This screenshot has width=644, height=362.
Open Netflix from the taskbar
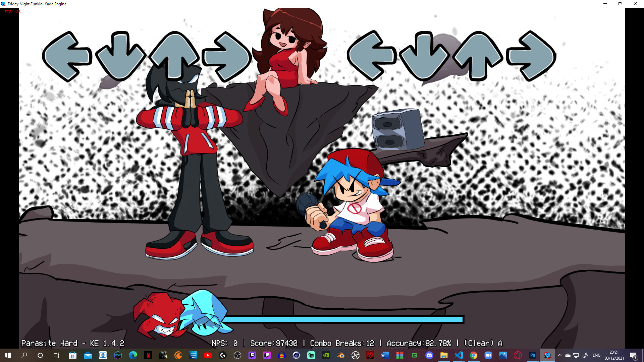pos(148,355)
